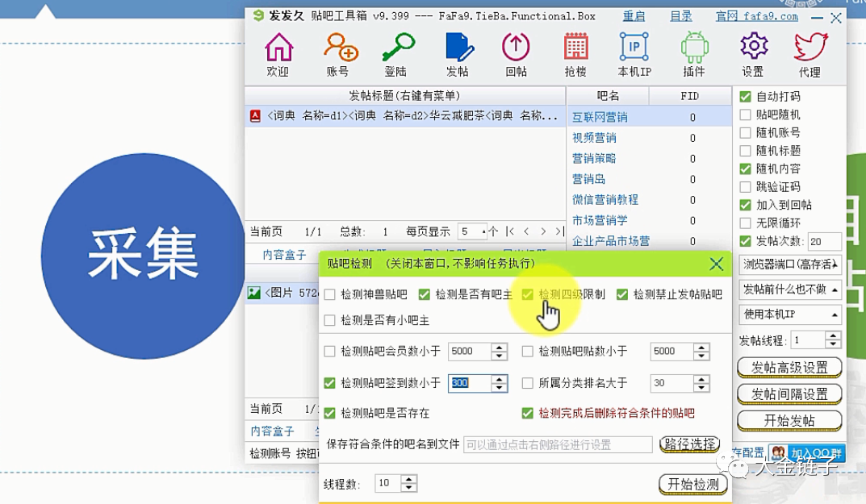This screenshot has height=504, width=866.
Task: Enable 无限循环 checkbox
Action: 745,223
